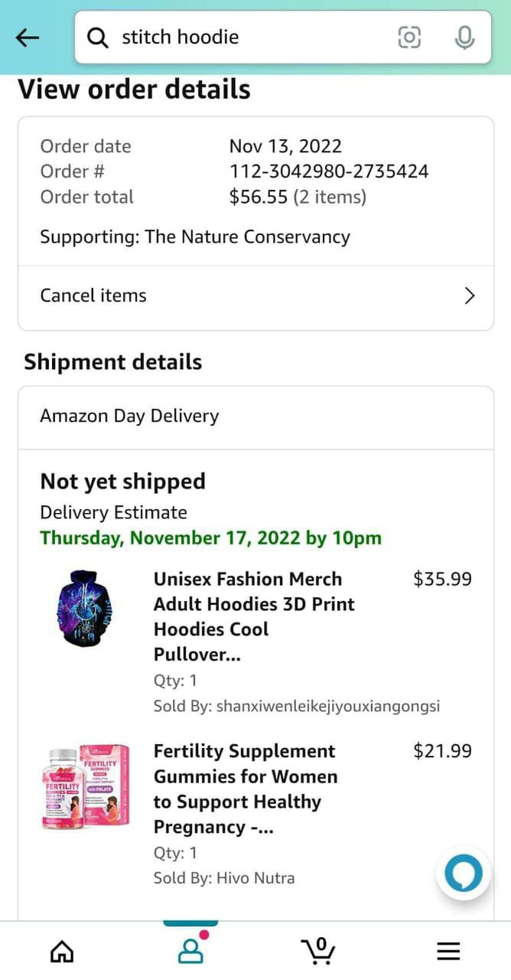Open the Fertility gummies product image
The image size is (511, 980).
86,787
